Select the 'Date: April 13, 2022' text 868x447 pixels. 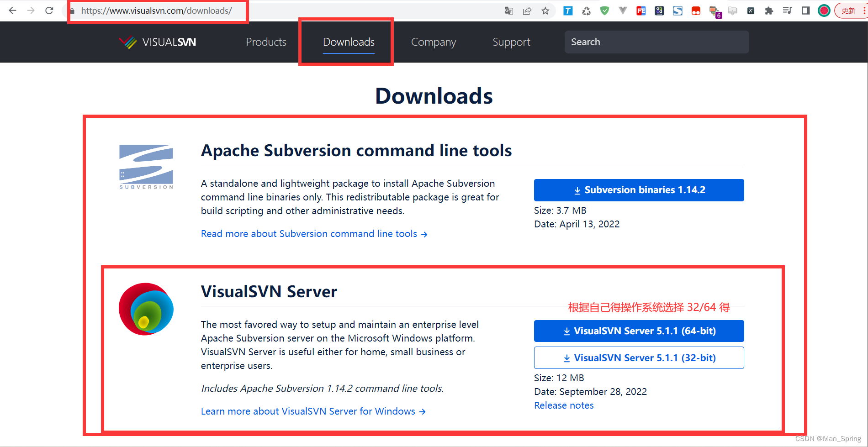point(577,224)
